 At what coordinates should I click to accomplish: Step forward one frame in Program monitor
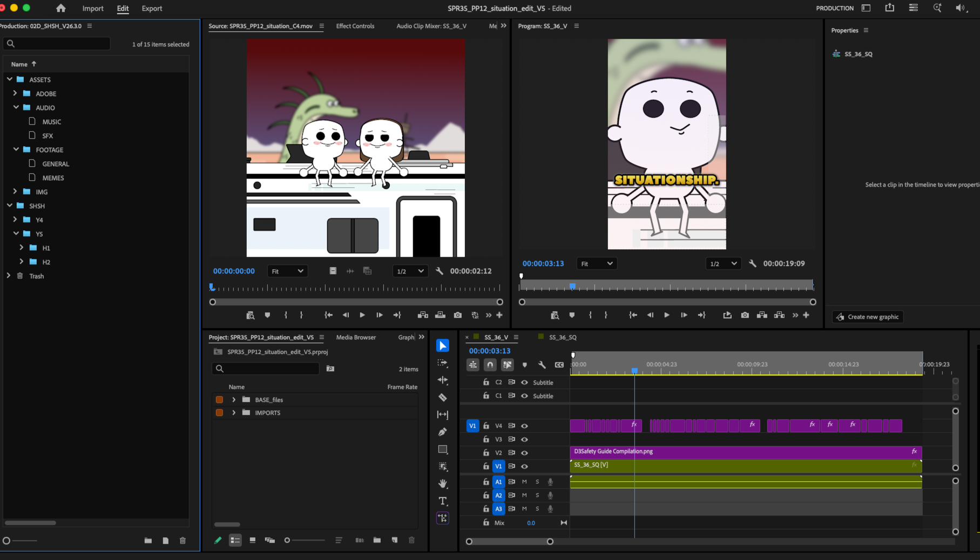point(684,315)
